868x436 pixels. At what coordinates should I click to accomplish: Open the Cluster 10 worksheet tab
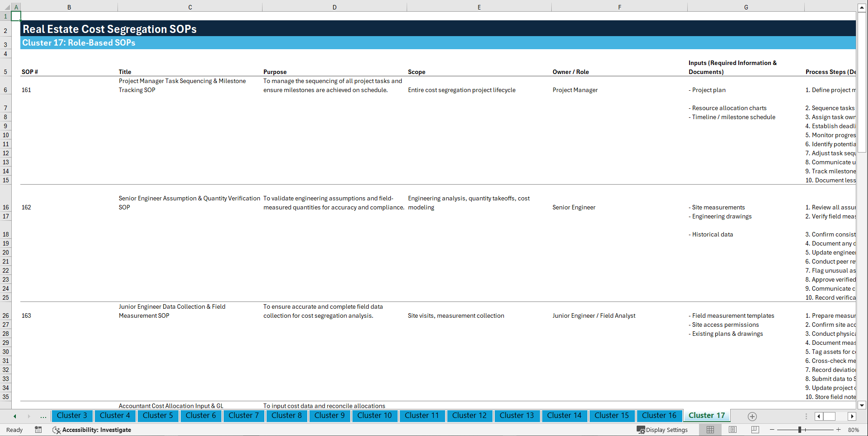point(375,416)
